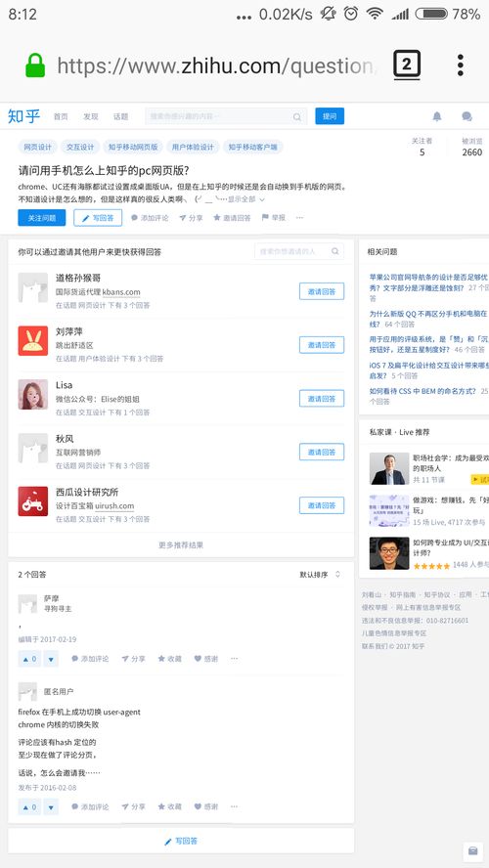489x868 pixels.
Task: Click the search magnifier in Zhihu header
Action: pos(297,116)
